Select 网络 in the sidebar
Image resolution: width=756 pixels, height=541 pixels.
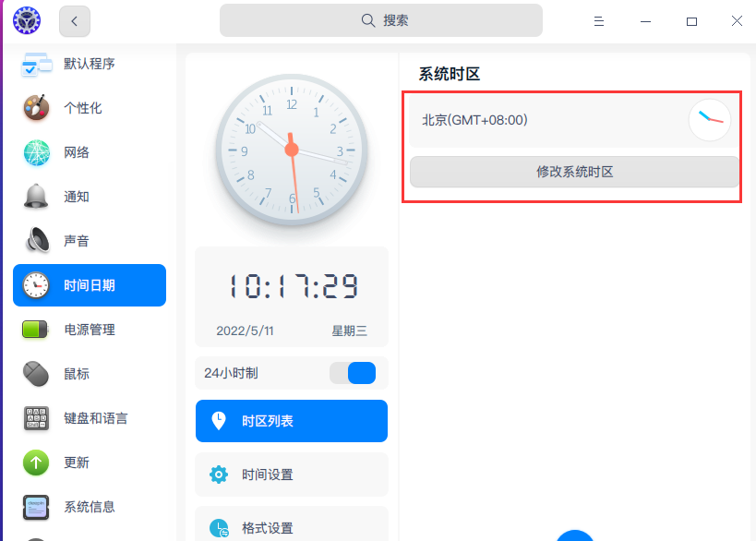pos(90,152)
